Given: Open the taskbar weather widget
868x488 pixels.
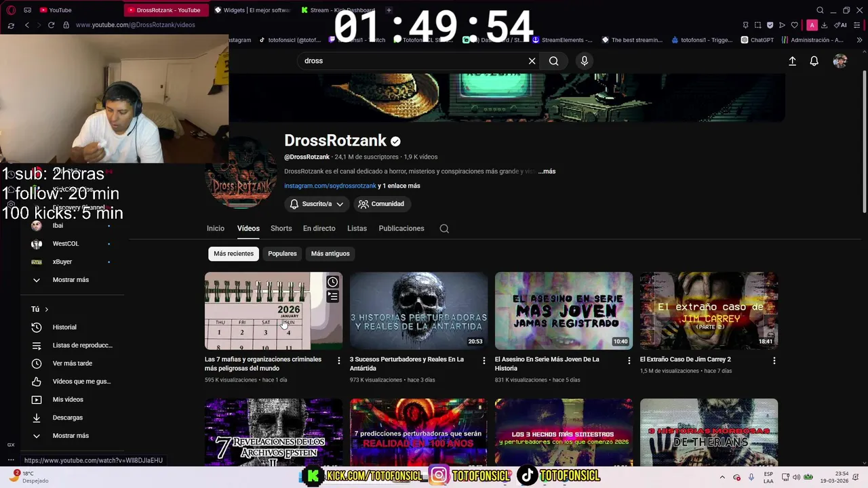Looking at the screenshot, I should coord(27,477).
